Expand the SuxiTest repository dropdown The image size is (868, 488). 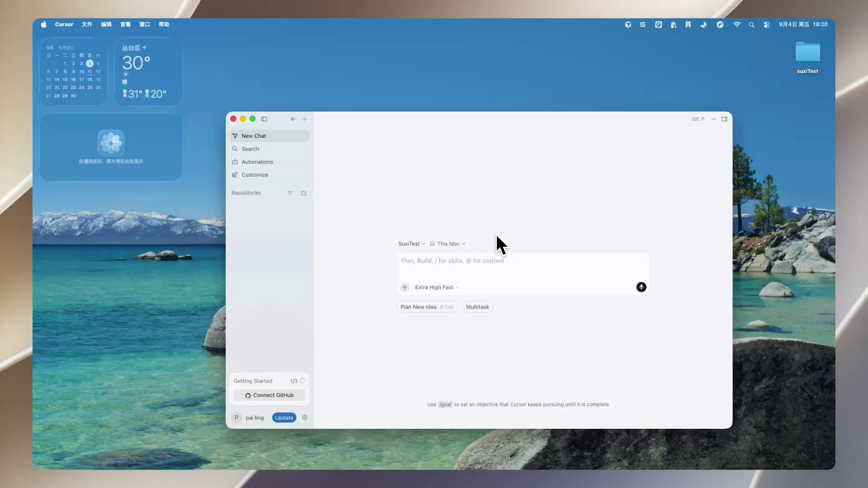pyautogui.click(x=411, y=244)
